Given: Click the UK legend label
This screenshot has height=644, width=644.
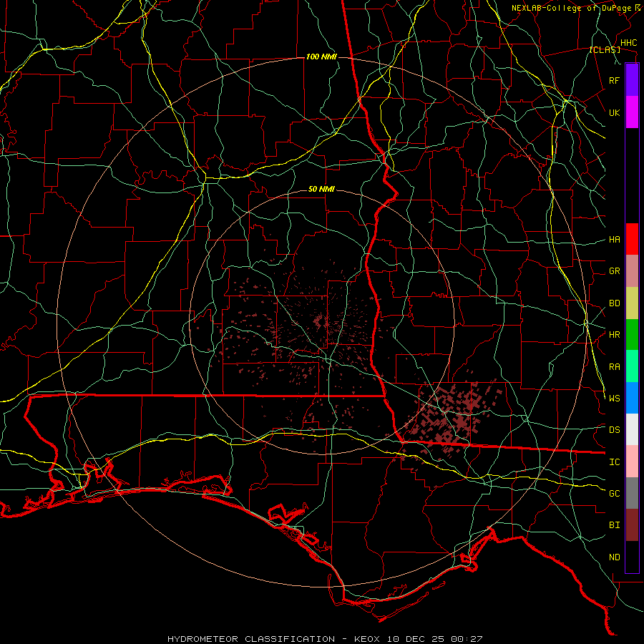Looking at the screenshot, I should point(614,112).
